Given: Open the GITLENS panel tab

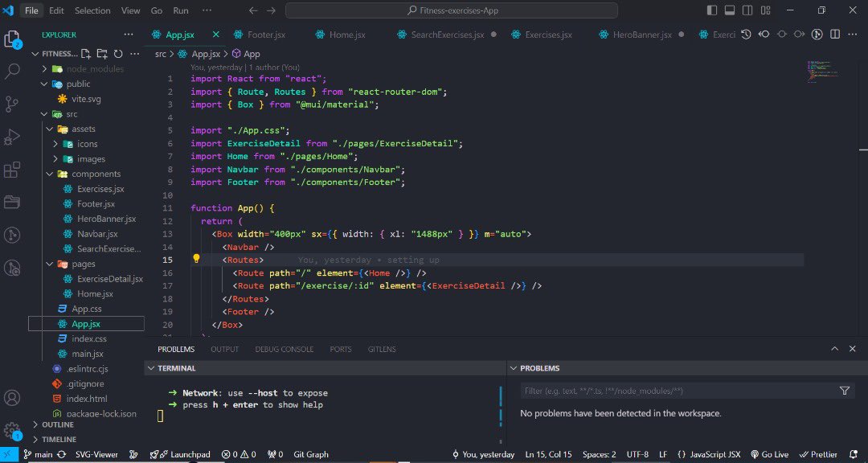Looking at the screenshot, I should [x=382, y=349].
